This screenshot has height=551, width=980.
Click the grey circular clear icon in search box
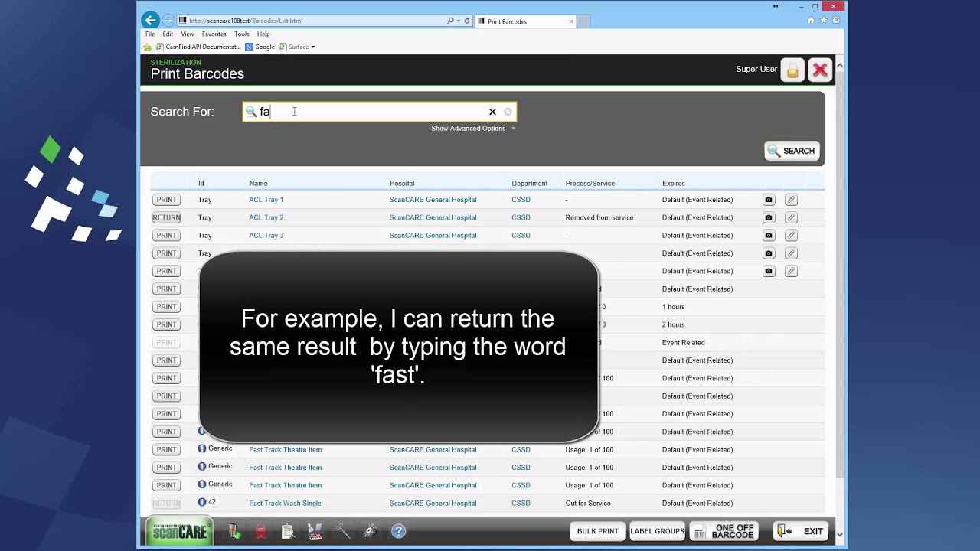coord(508,112)
